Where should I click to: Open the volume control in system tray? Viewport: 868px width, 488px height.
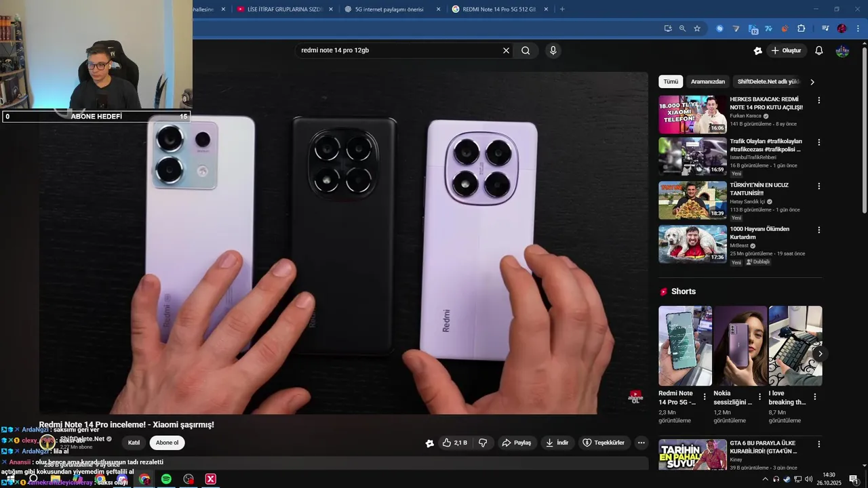[808, 479]
